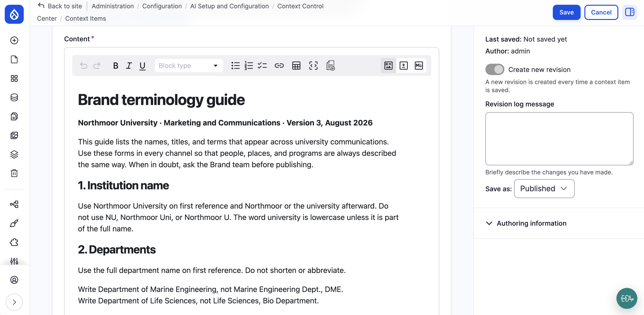
Task: Redo edit in editor toolbar
Action: (97, 66)
